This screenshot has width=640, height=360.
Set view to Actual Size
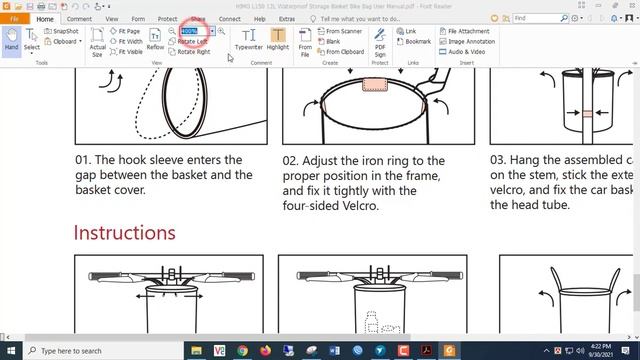pos(98,42)
